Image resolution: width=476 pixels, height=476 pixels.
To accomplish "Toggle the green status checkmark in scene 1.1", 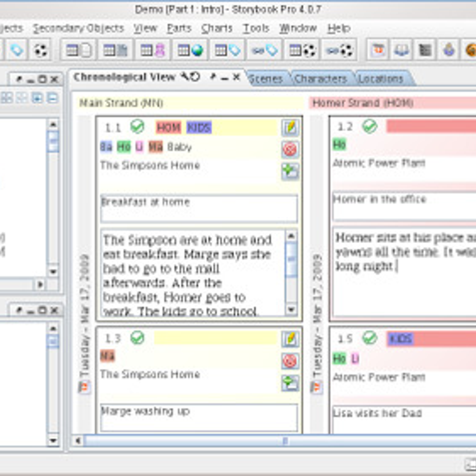I will click(137, 127).
